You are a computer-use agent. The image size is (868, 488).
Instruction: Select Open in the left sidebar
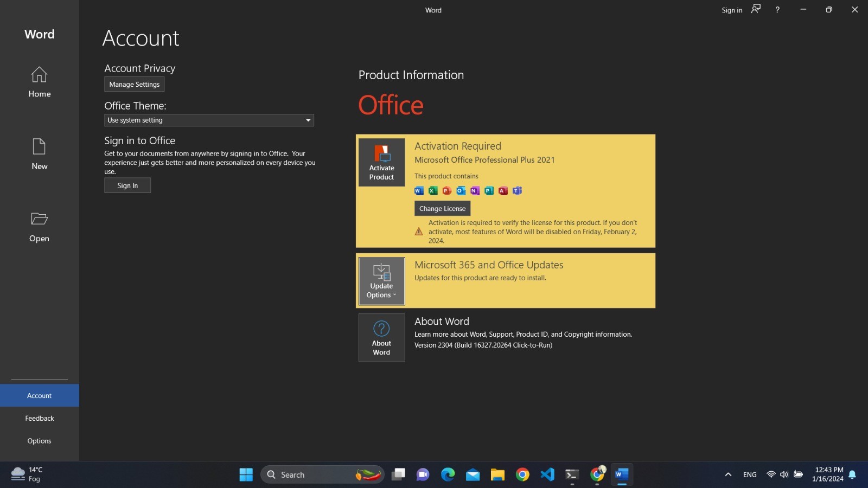[x=39, y=227]
